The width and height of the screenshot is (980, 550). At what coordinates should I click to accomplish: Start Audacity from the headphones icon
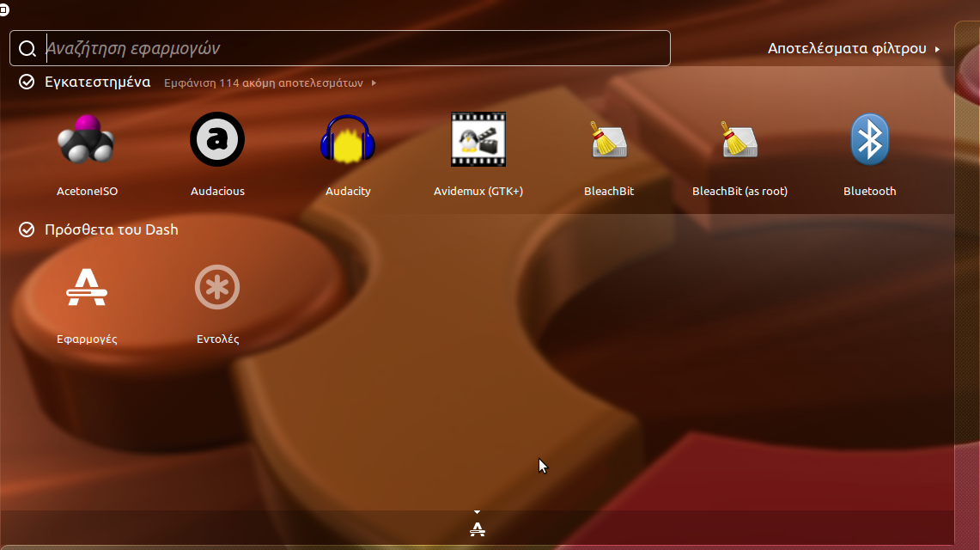[x=348, y=140]
